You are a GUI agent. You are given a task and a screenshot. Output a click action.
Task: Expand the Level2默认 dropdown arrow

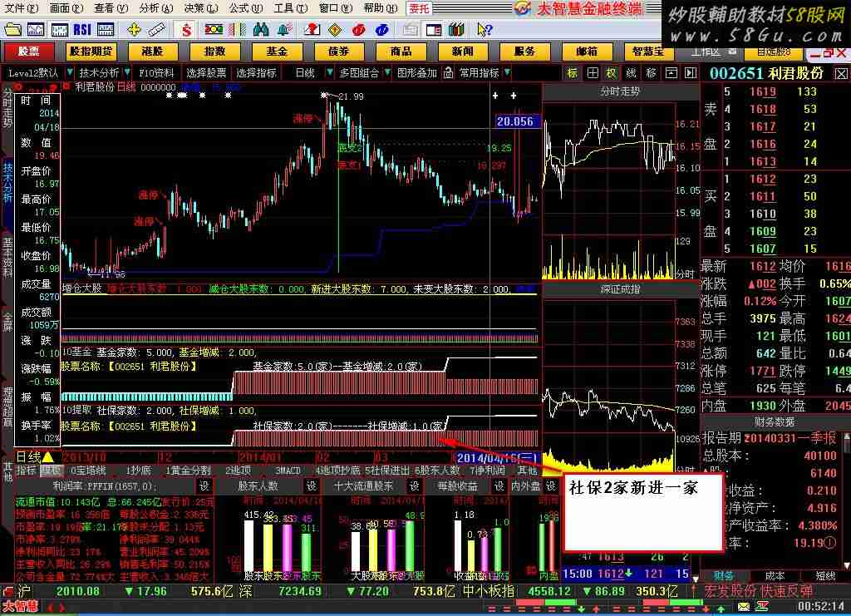coord(70,72)
